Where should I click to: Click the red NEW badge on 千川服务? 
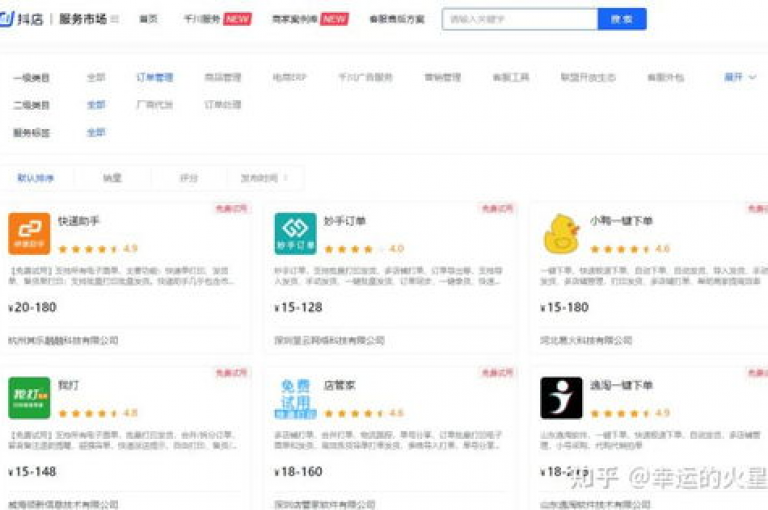pos(238,19)
